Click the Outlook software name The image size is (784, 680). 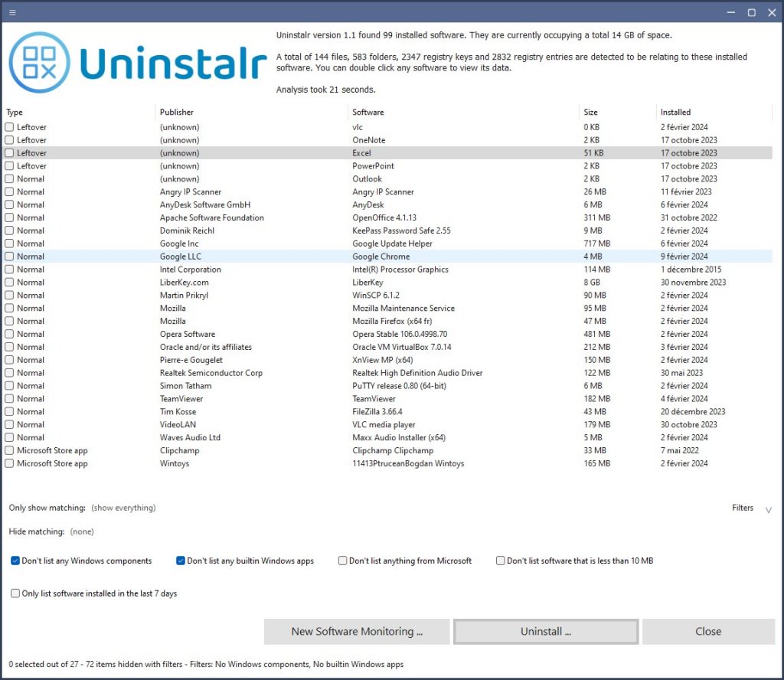pos(367,179)
